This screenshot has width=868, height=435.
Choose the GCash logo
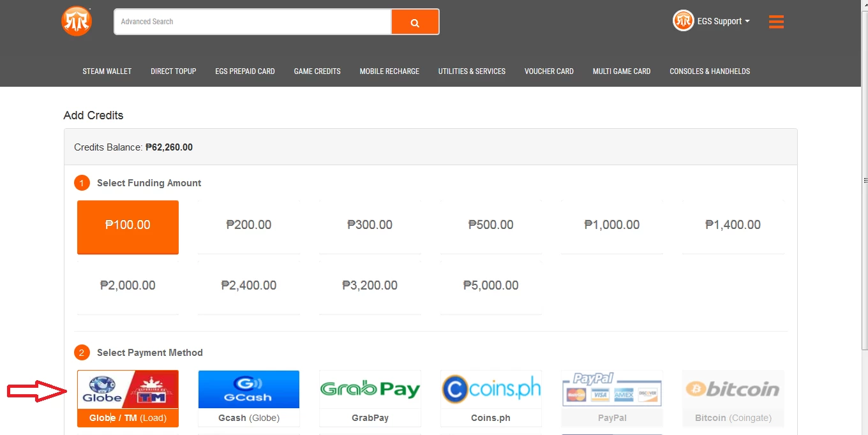click(249, 389)
